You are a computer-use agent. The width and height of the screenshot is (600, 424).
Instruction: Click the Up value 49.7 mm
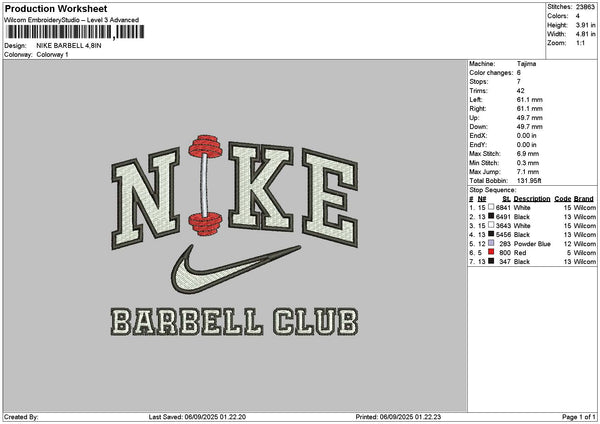tap(530, 118)
